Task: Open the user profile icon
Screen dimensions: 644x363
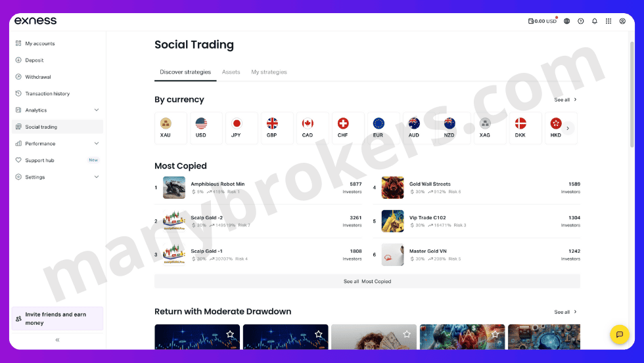Action: click(x=622, y=21)
